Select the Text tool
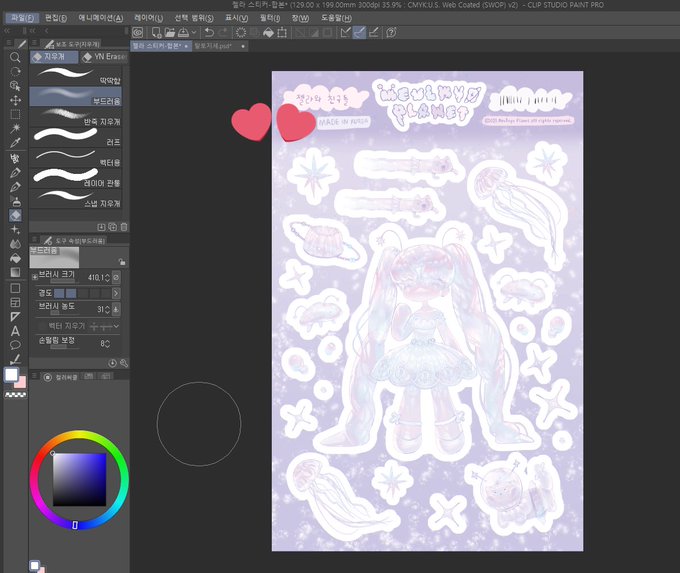The height and width of the screenshot is (573, 680). coord(15,331)
